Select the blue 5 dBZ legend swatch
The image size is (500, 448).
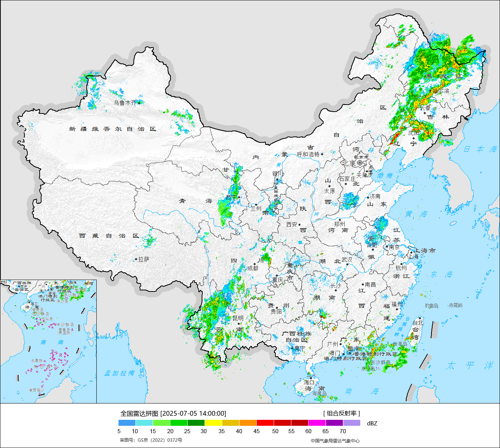(127, 423)
